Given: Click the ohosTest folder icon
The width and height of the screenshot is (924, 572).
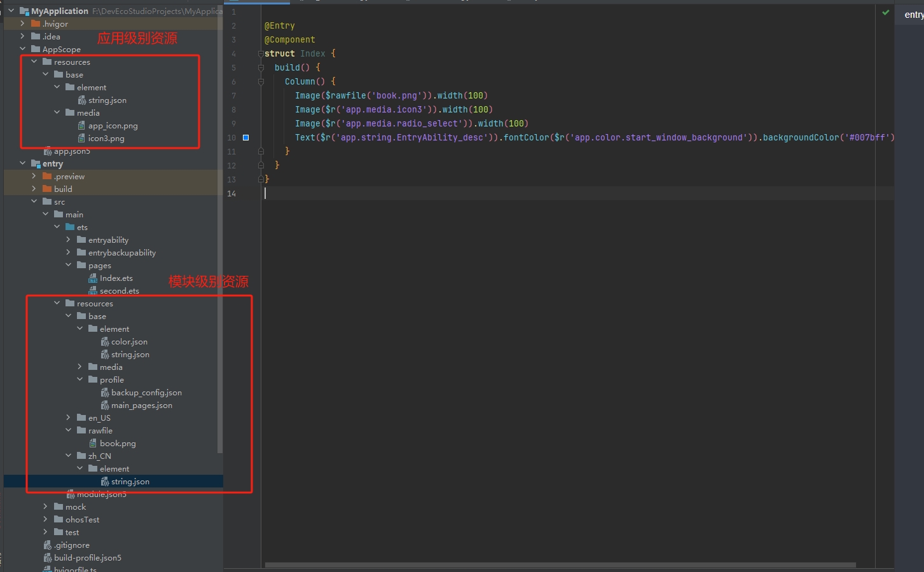Looking at the screenshot, I should (x=59, y=519).
